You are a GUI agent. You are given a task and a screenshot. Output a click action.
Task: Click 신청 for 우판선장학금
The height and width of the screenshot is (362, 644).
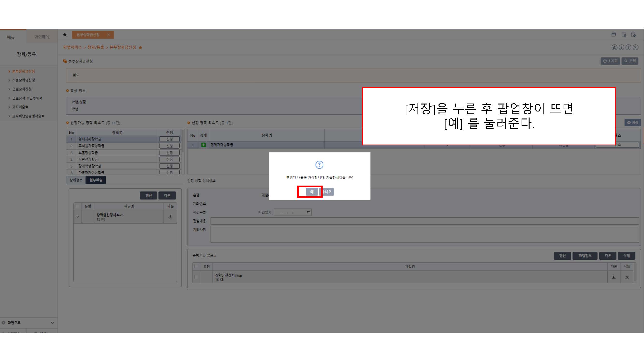coord(170,159)
